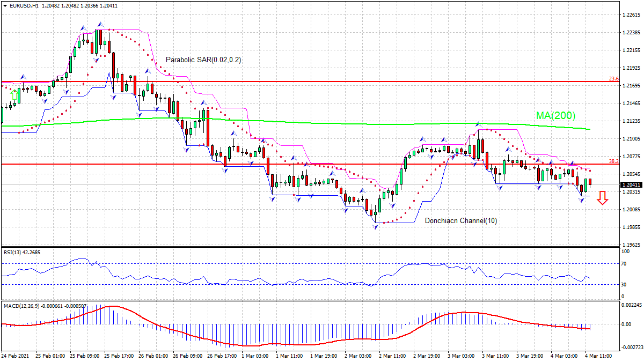Select the 1 Mar 19:00 time label
644x362 pixels.
click(325, 356)
